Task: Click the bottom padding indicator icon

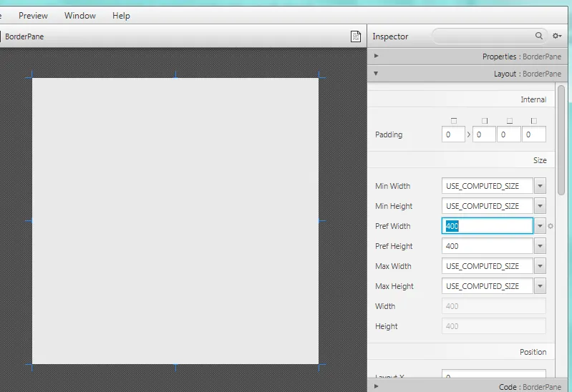Action: [x=510, y=121]
